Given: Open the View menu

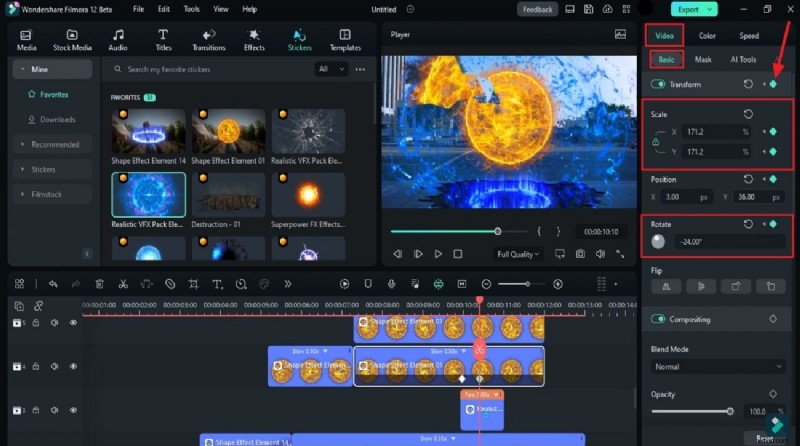Looking at the screenshot, I should (x=221, y=9).
